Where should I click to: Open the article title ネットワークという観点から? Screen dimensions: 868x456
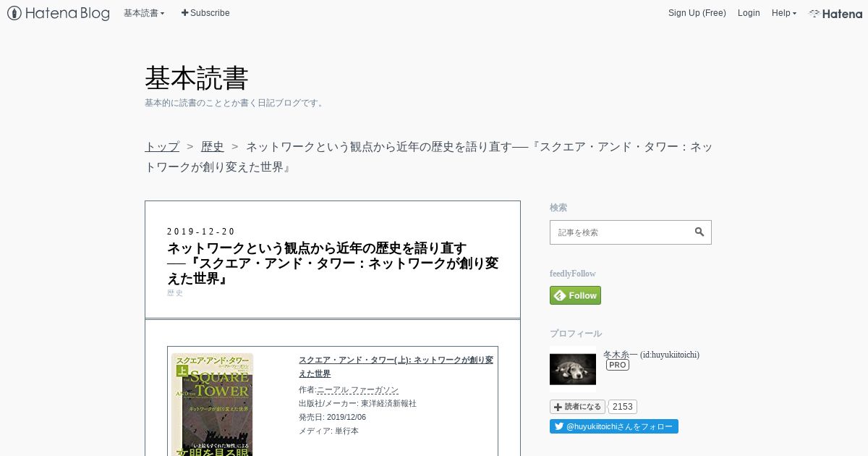[x=333, y=263]
